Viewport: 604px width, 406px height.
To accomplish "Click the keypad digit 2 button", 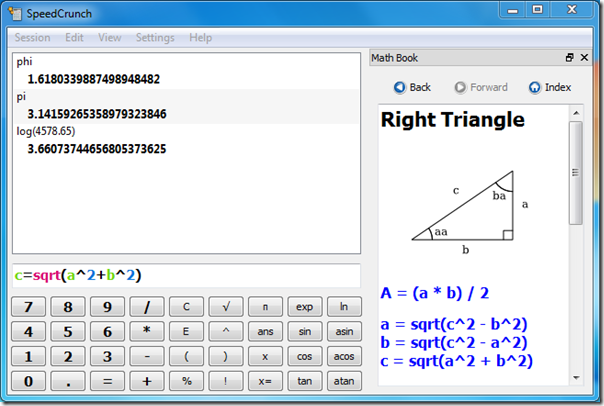I will click(68, 356).
